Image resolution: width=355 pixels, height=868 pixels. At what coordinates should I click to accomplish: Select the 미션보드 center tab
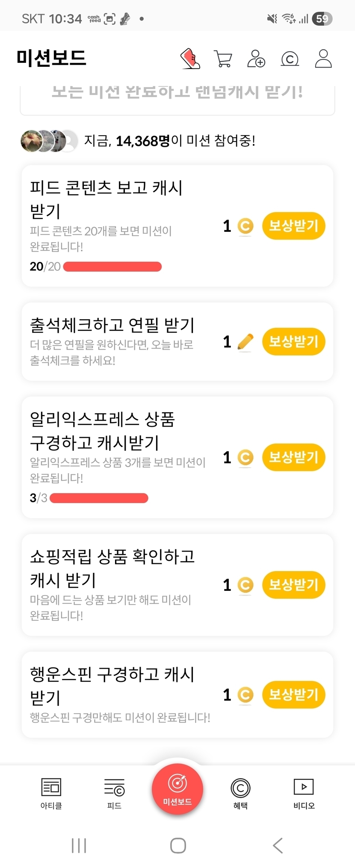177,789
